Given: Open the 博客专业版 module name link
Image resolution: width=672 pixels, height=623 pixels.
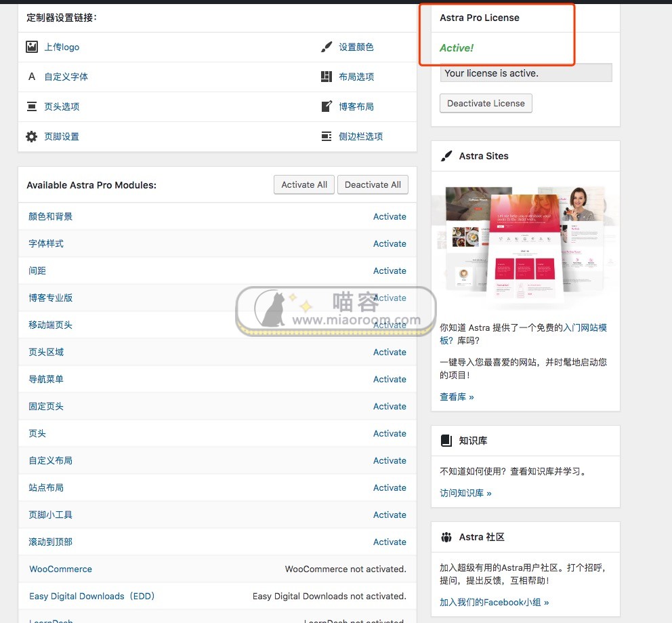Looking at the screenshot, I should (51, 298).
